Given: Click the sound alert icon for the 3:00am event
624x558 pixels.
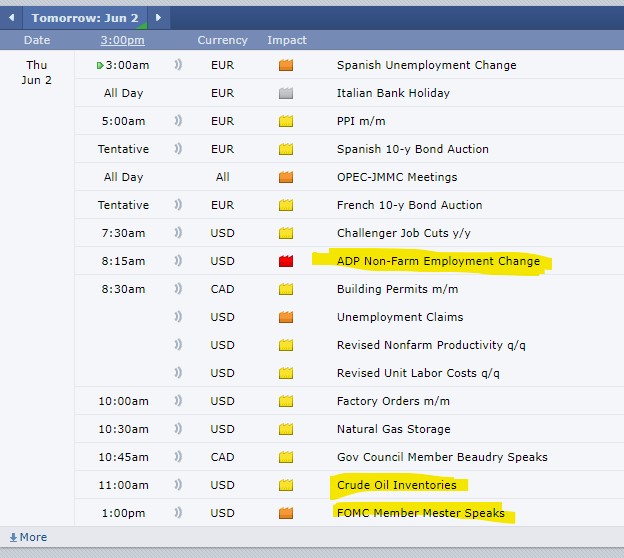Looking at the screenshot, I should click(178, 65).
